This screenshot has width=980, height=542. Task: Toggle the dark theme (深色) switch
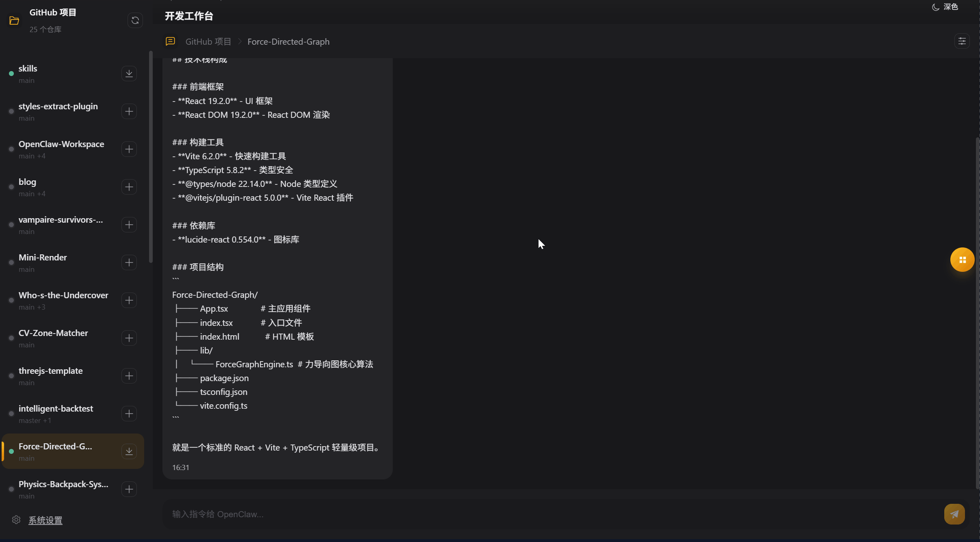(945, 7)
